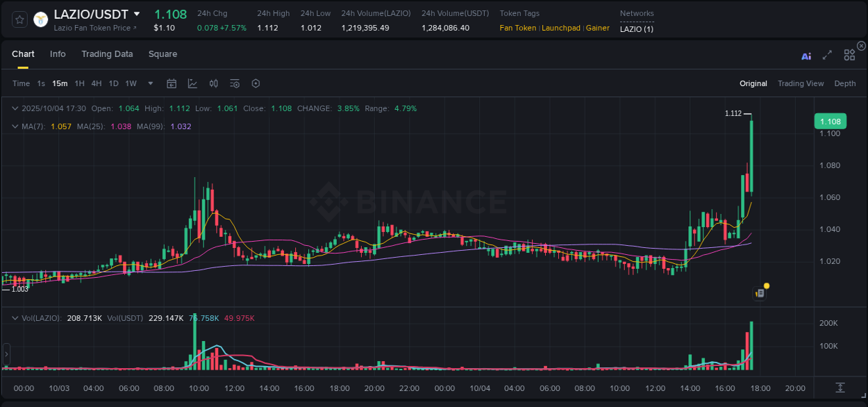Open the go-to-date calendar icon
Screen dimensions: 868x407
click(x=172, y=83)
